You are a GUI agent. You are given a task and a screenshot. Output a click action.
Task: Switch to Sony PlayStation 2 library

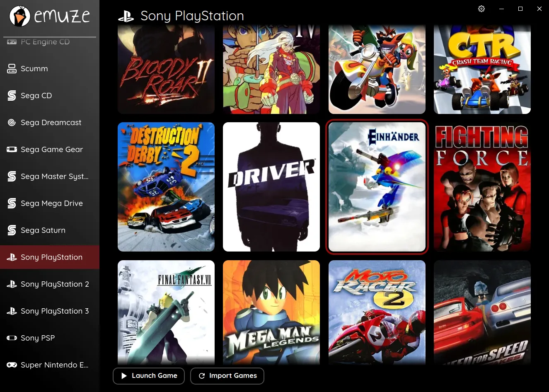pos(55,284)
